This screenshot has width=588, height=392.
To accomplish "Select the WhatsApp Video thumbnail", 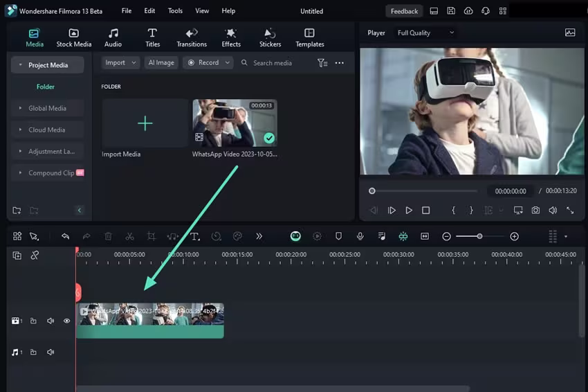I will coord(235,123).
